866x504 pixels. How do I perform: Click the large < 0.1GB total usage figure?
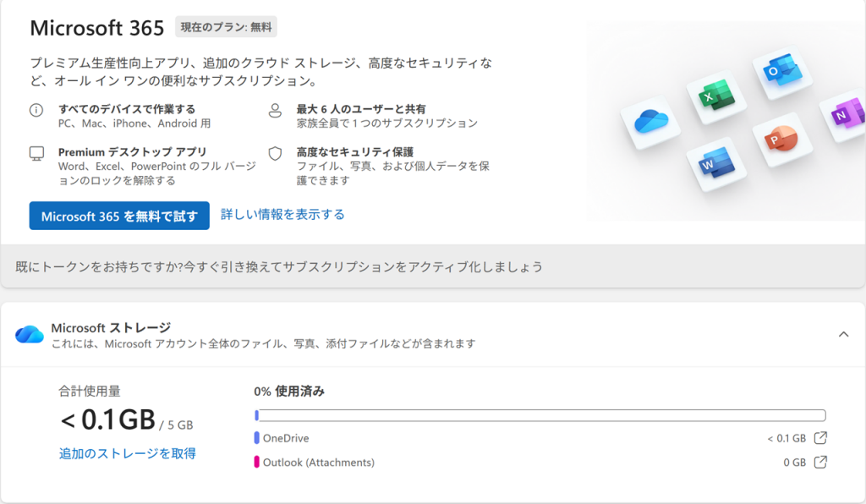[108, 419]
